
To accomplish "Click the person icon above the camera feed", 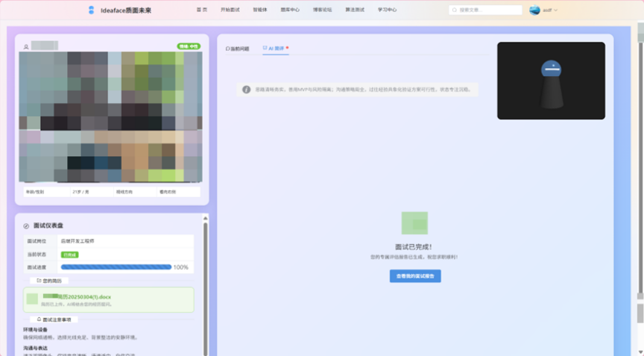I will 26,46.
